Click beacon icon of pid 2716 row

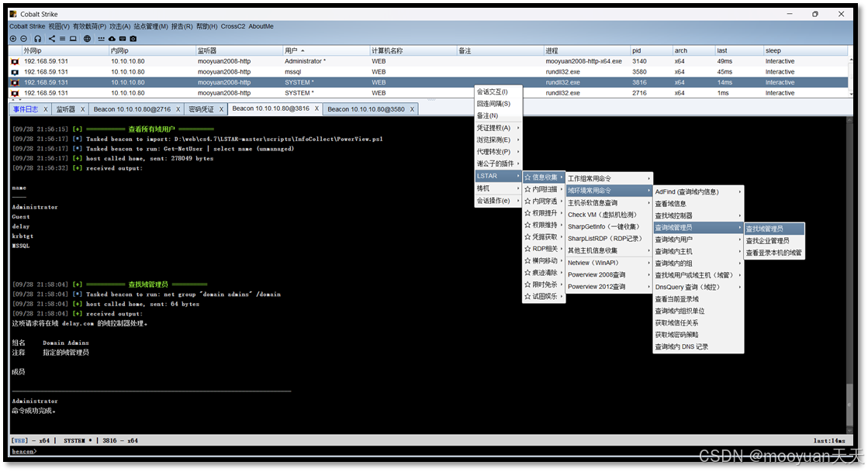(x=15, y=93)
